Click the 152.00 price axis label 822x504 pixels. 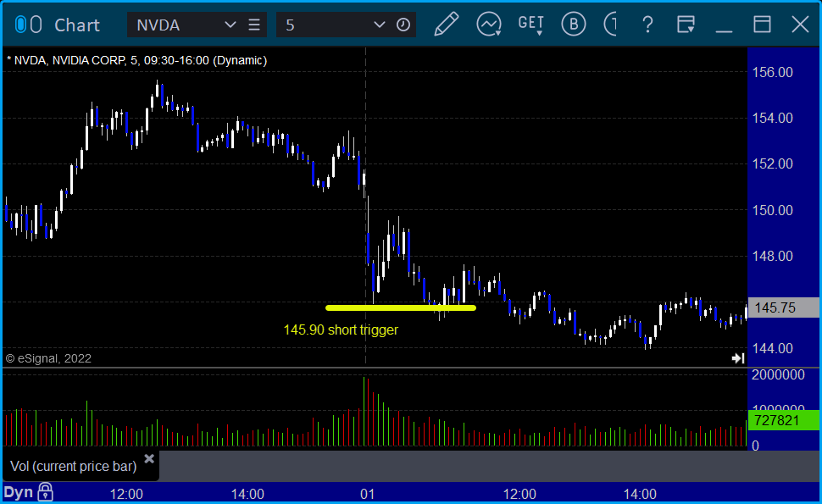pyautogui.click(x=772, y=164)
